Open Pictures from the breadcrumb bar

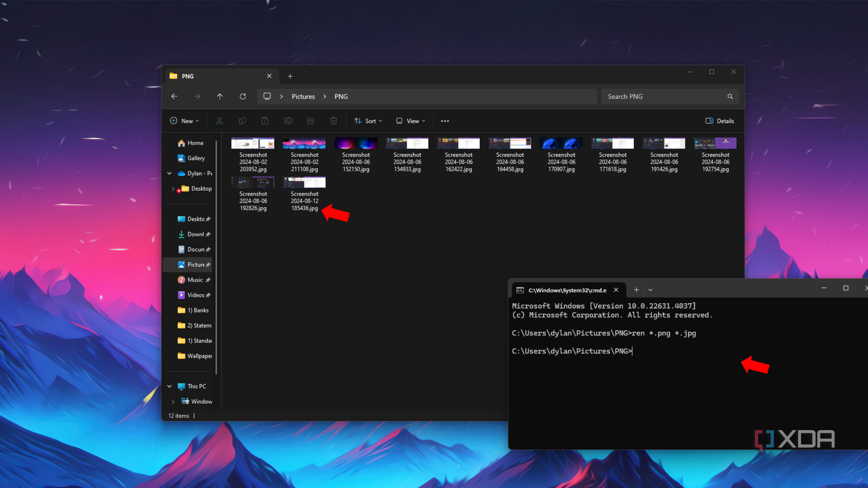303,96
